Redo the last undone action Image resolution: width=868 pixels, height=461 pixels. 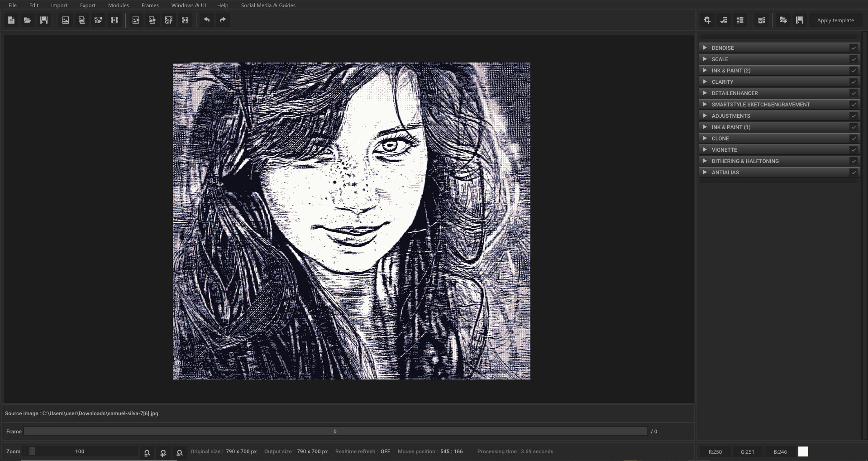(x=222, y=20)
